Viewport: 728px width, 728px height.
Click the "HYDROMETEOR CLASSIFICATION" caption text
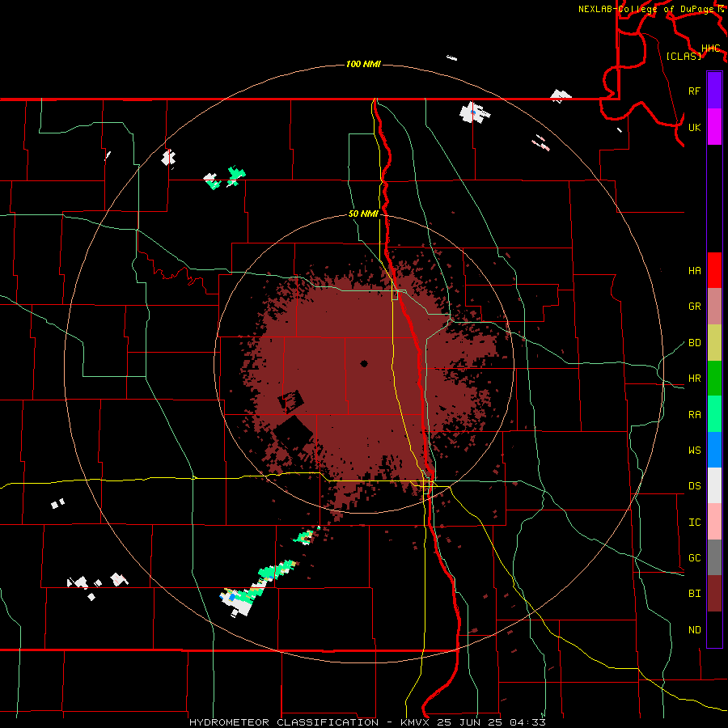[x=284, y=722]
